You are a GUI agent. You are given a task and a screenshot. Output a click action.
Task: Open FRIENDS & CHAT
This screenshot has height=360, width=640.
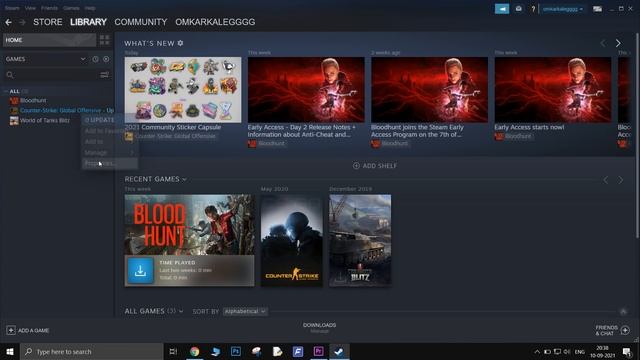[612, 330]
